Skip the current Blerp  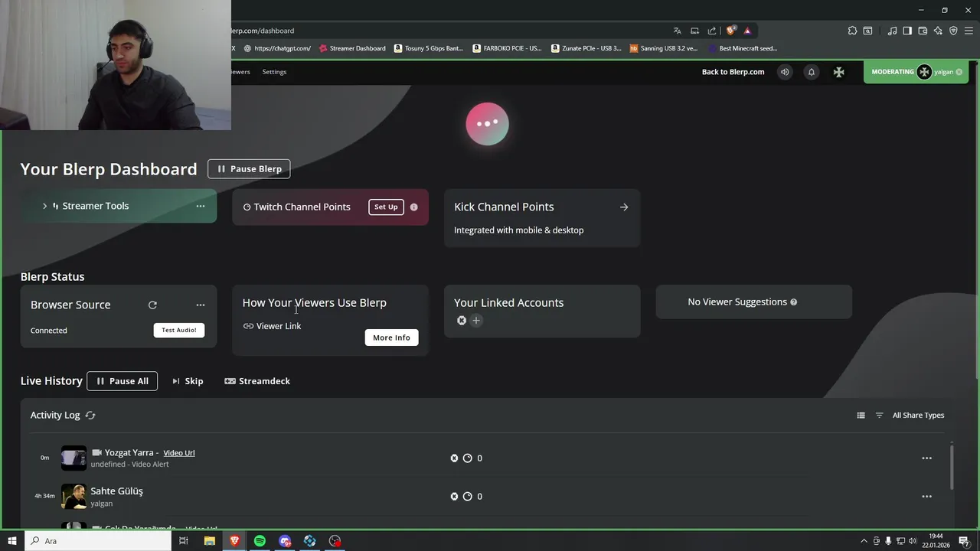(188, 381)
